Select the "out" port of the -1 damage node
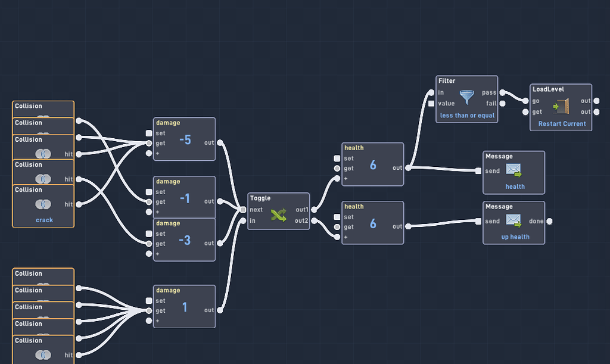This screenshot has height=364, width=610. (220, 201)
